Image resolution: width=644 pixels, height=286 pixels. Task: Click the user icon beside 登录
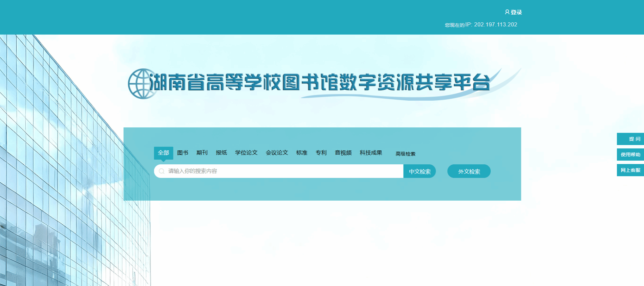coord(507,12)
